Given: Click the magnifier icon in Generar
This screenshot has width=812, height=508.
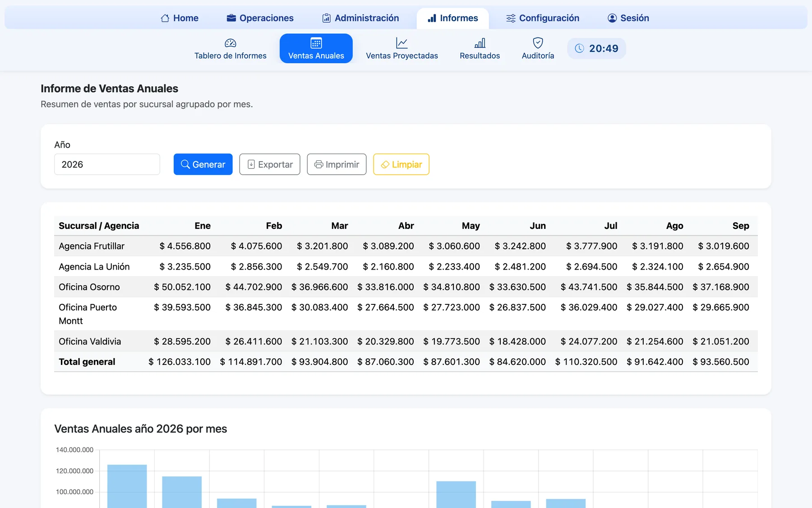Looking at the screenshot, I should pyautogui.click(x=185, y=164).
